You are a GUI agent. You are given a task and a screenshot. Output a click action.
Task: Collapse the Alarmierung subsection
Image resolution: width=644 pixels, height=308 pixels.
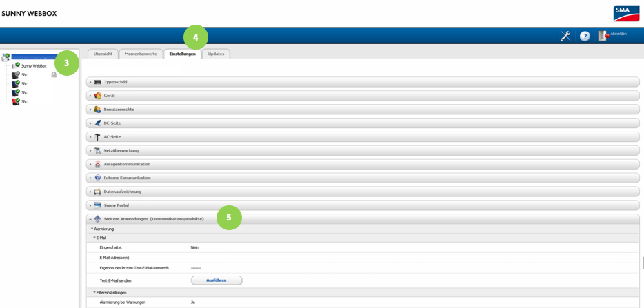[92, 229]
